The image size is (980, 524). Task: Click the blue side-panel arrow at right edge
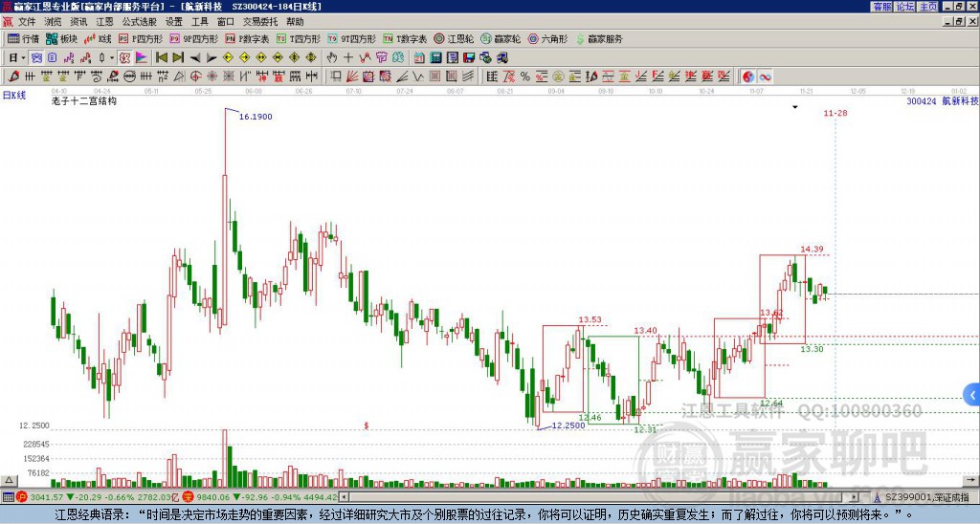[972, 394]
